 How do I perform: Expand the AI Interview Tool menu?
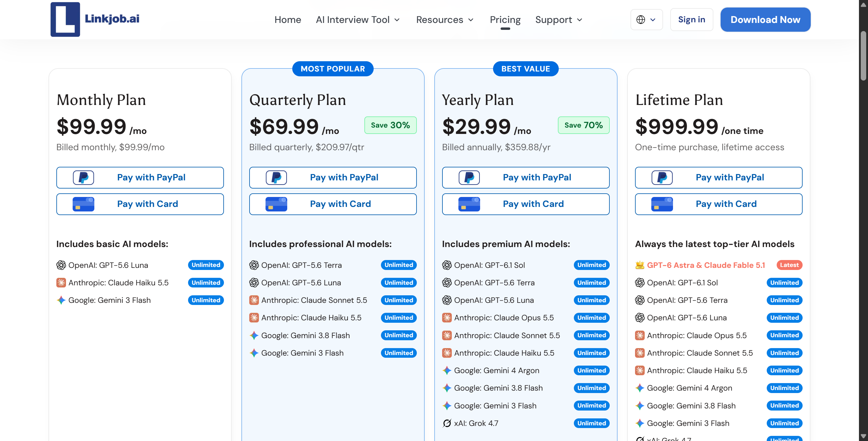(357, 20)
